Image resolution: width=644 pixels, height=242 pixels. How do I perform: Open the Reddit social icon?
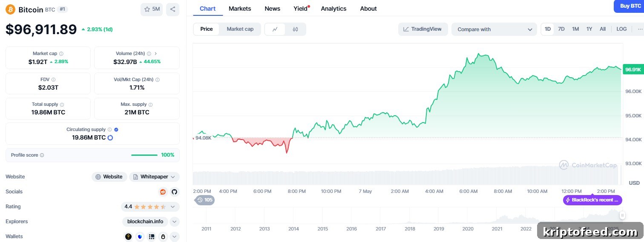click(163, 192)
